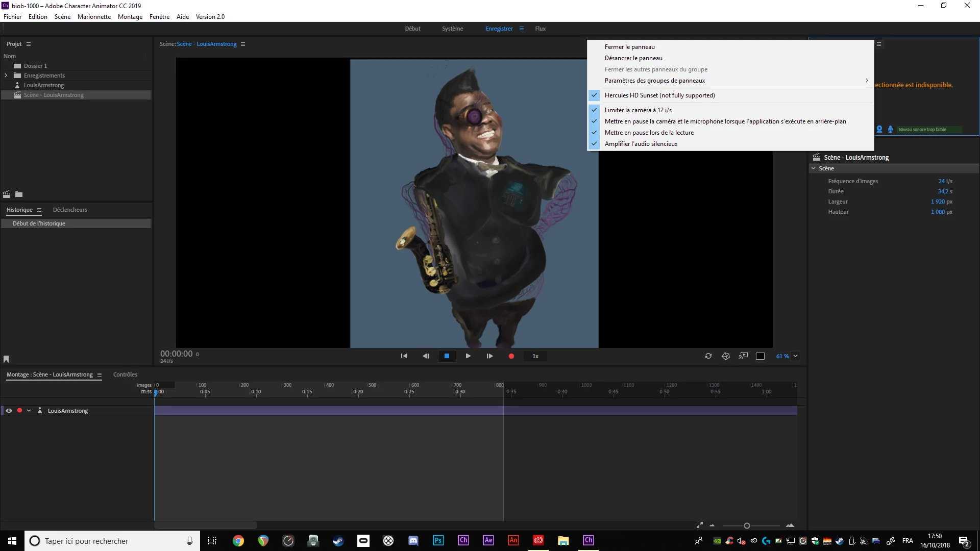The height and width of the screenshot is (551, 980).
Task: Click the refresh scene icon
Action: click(x=708, y=356)
